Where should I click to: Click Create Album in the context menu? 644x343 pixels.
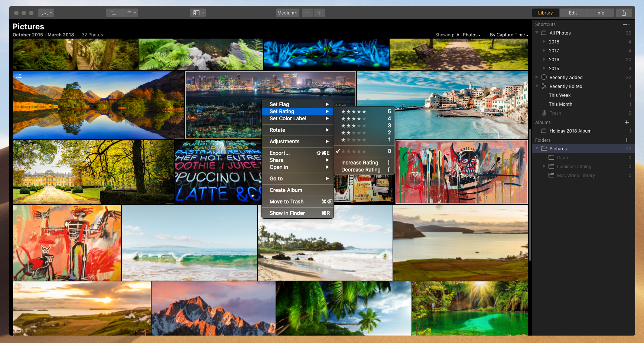(286, 190)
